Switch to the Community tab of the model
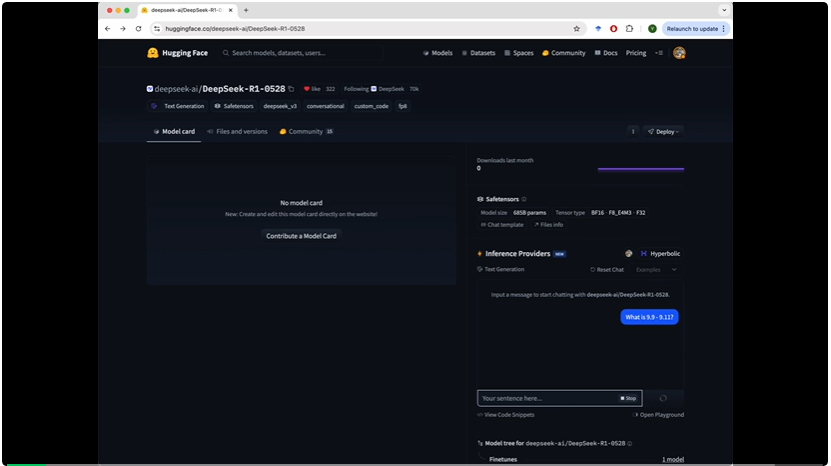This screenshot has width=831, height=466. pyautogui.click(x=306, y=131)
